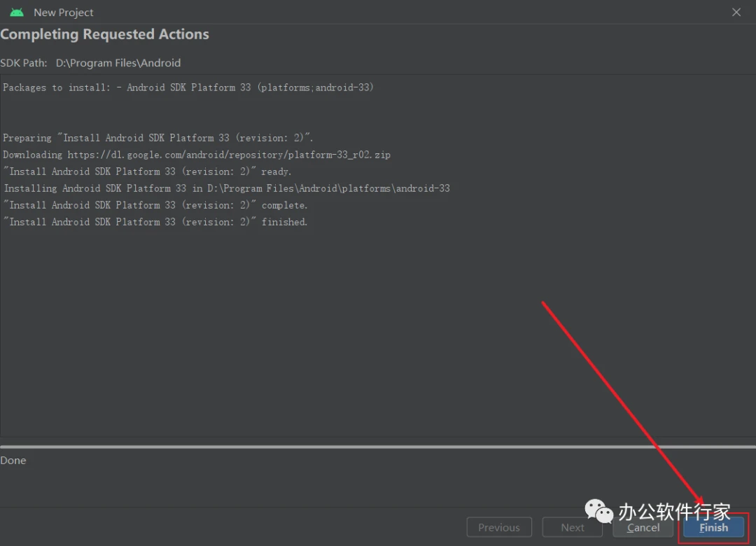This screenshot has height=546, width=756.
Task: Click the Installing Android SDK Platform path line
Action: pyautogui.click(x=227, y=188)
